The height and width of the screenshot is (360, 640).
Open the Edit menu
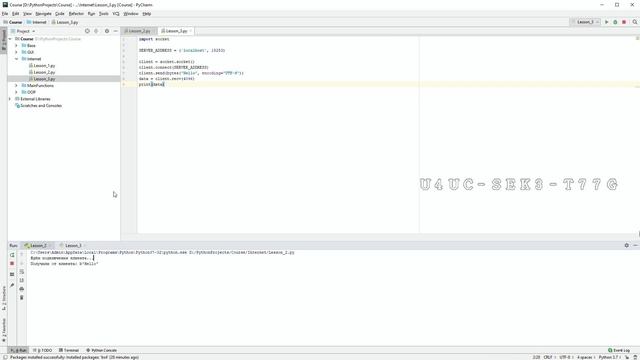(x=16, y=13)
